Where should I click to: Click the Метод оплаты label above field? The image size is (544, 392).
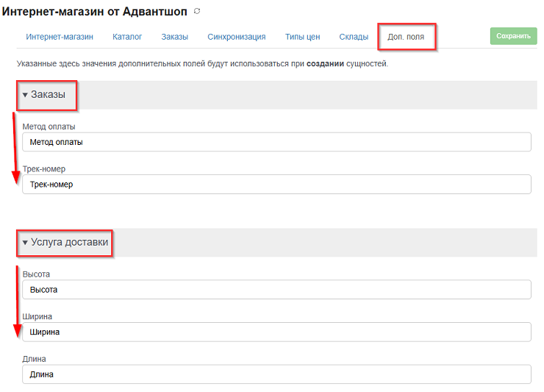(x=49, y=126)
